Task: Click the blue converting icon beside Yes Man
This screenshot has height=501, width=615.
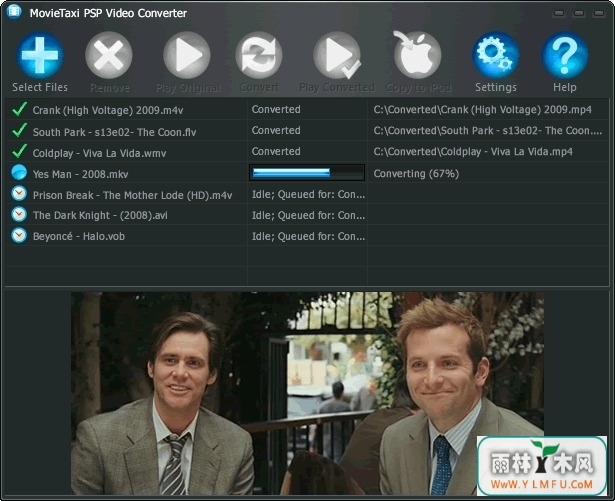Action: click(19, 172)
